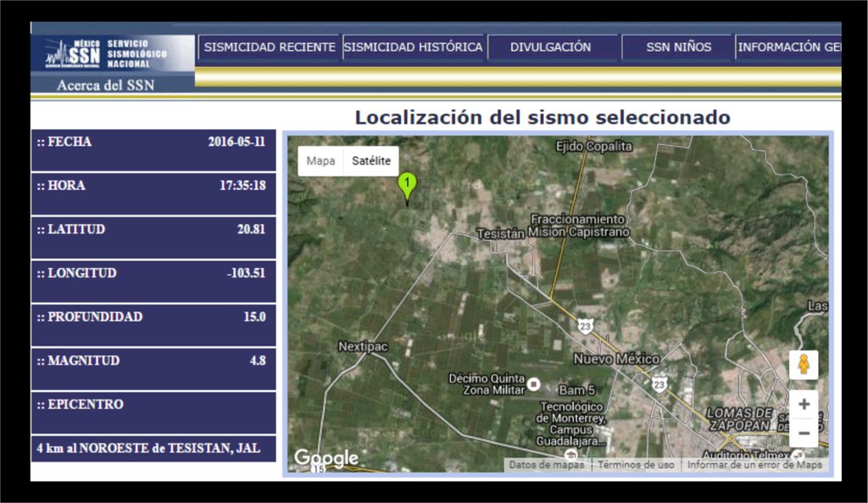This screenshot has height=503, width=868.
Task: Click the Ejido Copalita map label
Action: (x=594, y=146)
